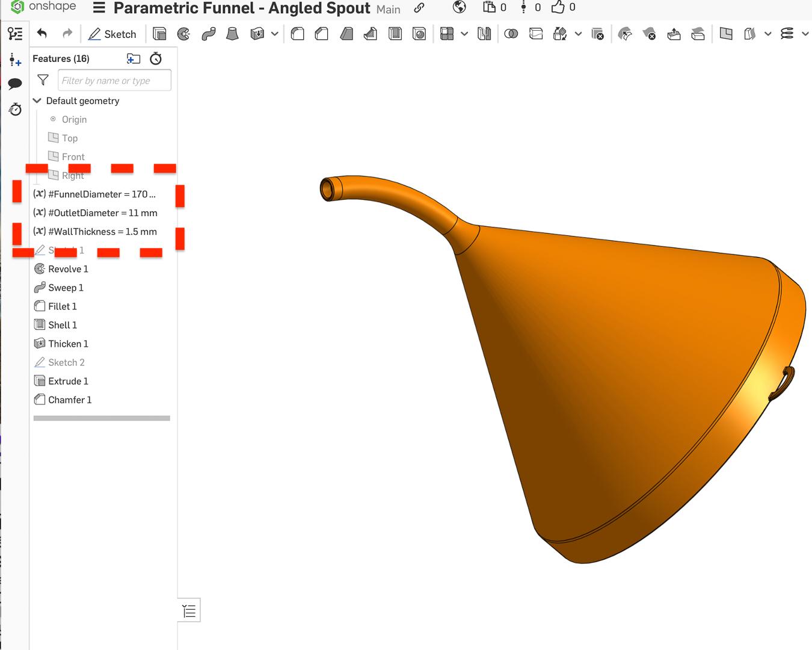Click the Sketch button in the toolbar

coord(112,34)
